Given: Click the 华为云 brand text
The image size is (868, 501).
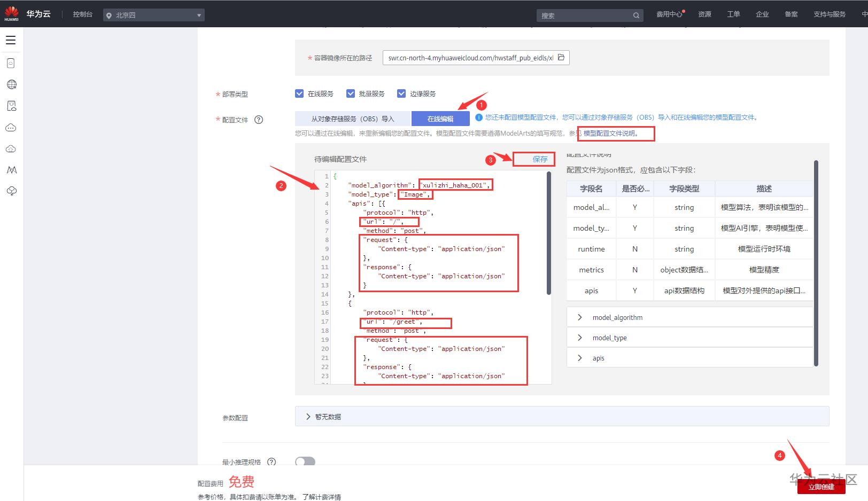Looking at the screenshot, I should coord(38,14).
